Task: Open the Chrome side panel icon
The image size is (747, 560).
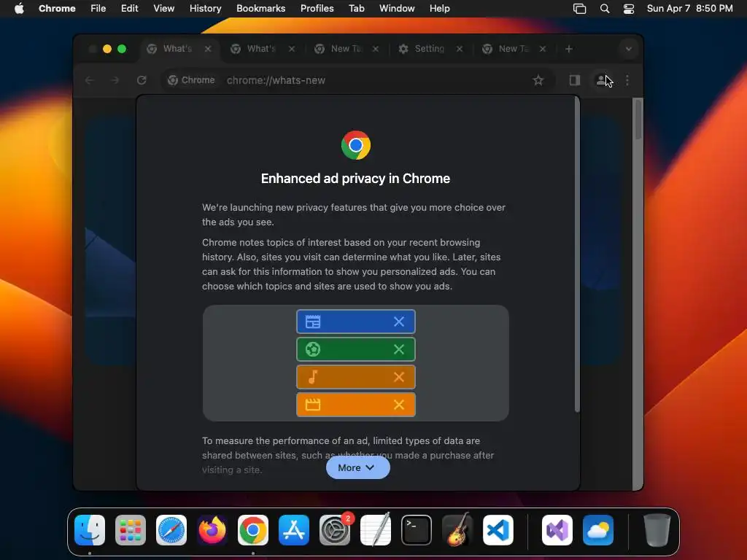Action: tap(575, 80)
